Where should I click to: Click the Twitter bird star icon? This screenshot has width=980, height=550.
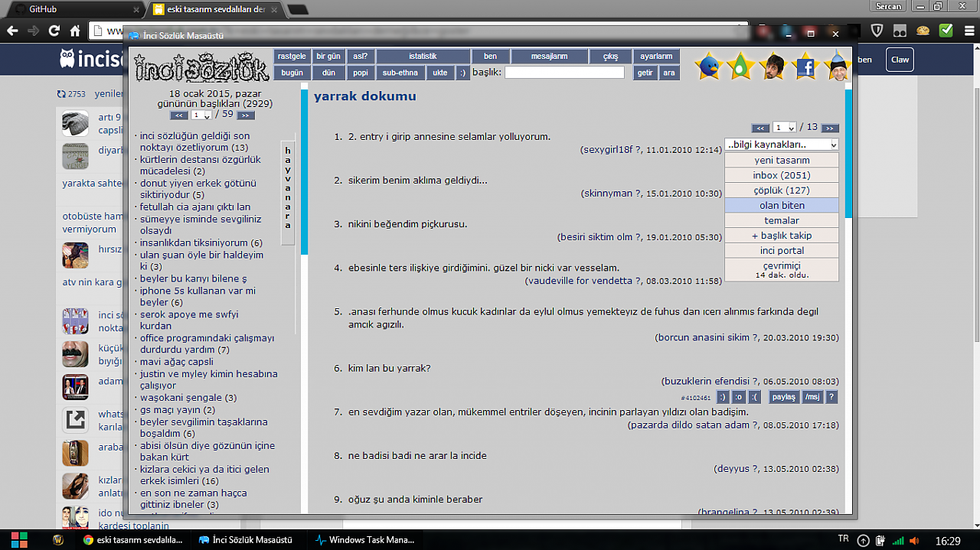tap(708, 67)
